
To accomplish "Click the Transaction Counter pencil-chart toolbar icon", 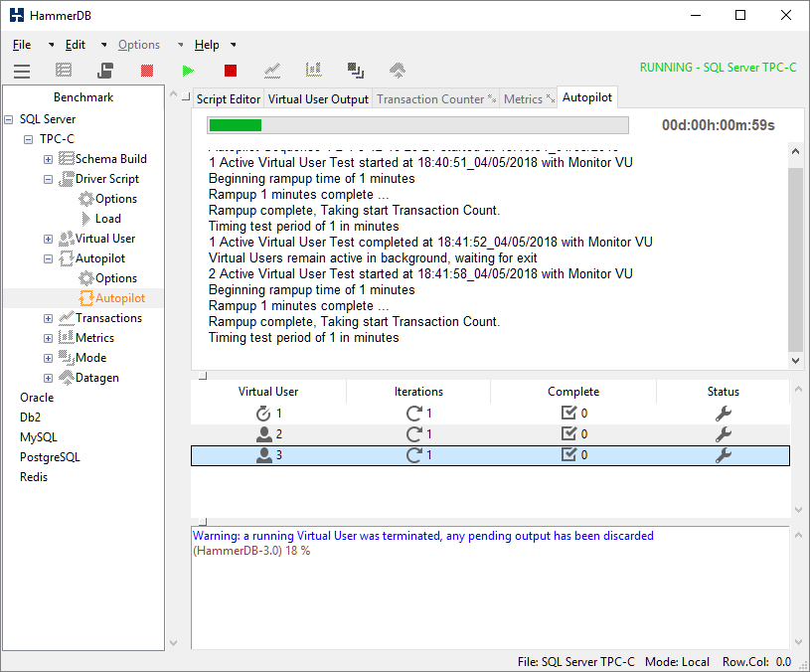I will [x=272, y=71].
